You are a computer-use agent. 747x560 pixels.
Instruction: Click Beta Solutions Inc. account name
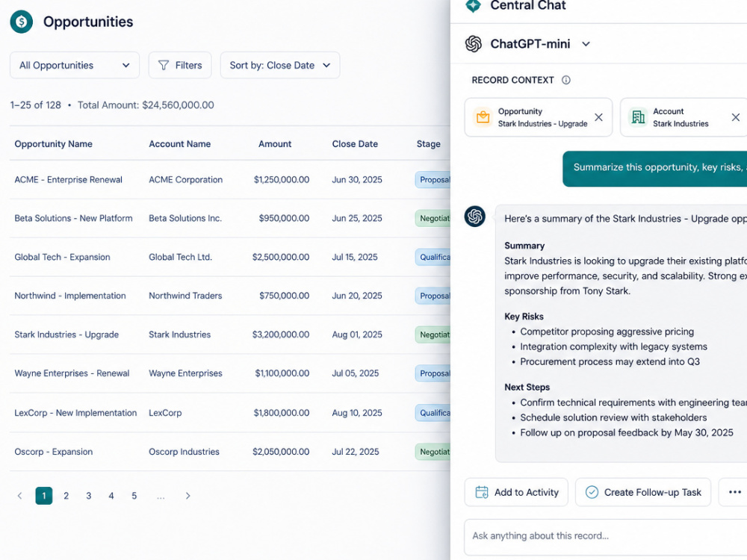click(185, 218)
